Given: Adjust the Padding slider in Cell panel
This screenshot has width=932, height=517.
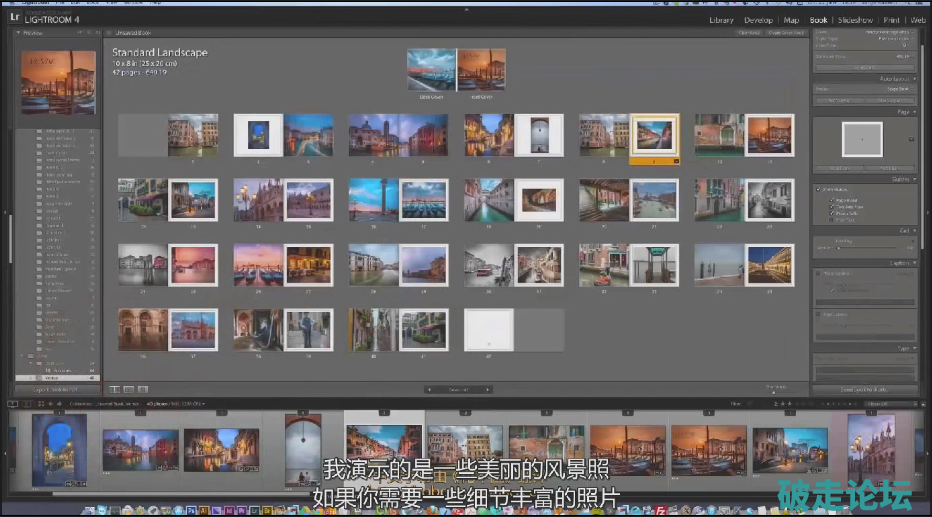Looking at the screenshot, I should (x=840, y=247).
